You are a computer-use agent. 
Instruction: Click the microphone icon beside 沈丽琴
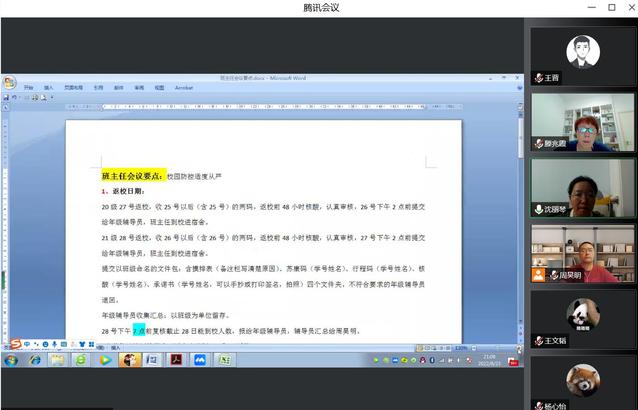pos(538,209)
